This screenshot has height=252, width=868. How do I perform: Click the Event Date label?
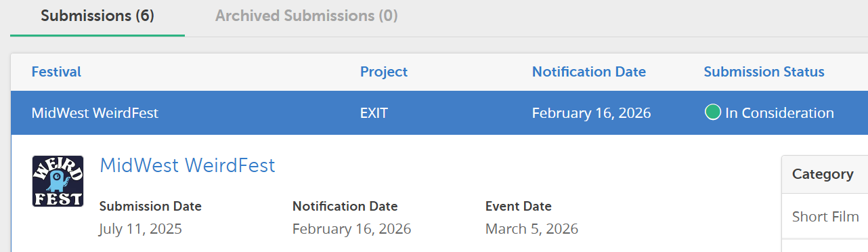pos(519,207)
